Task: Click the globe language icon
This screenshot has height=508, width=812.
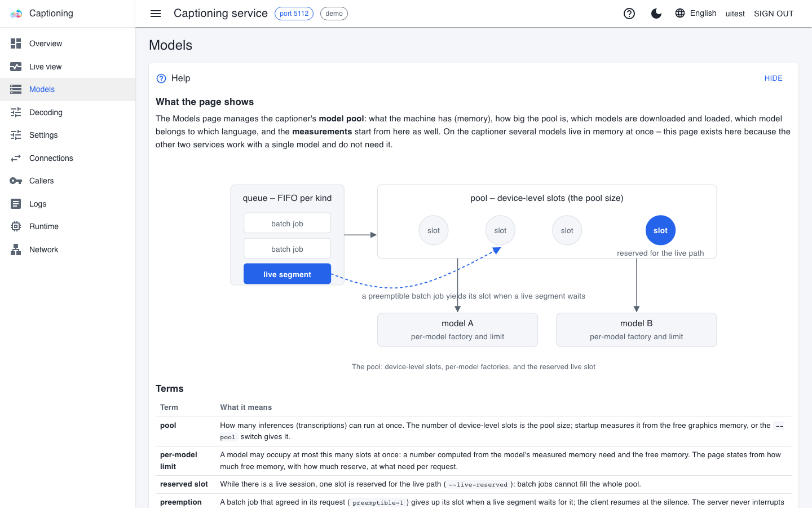Action: click(x=680, y=13)
